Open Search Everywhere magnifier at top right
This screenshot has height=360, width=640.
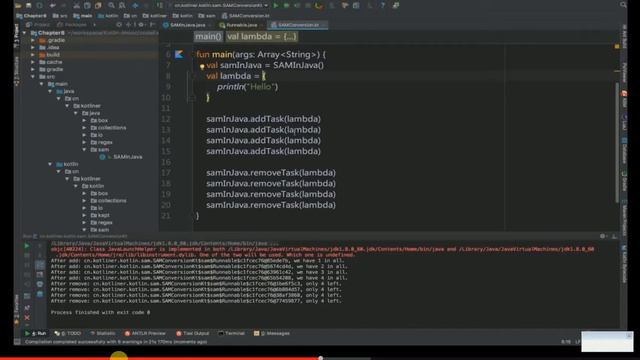click(x=623, y=5)
